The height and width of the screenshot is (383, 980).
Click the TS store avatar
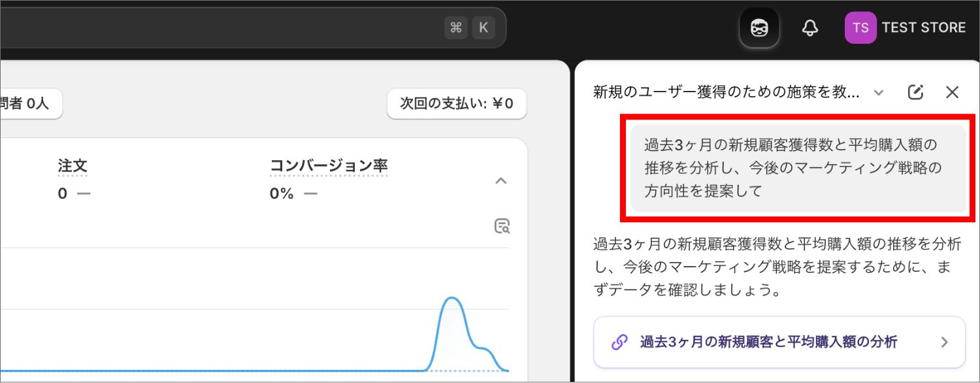(x=860, y=27)
